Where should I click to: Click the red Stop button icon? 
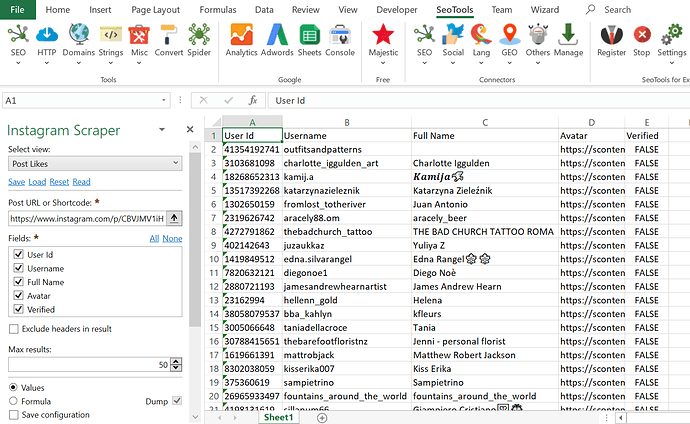642,34
